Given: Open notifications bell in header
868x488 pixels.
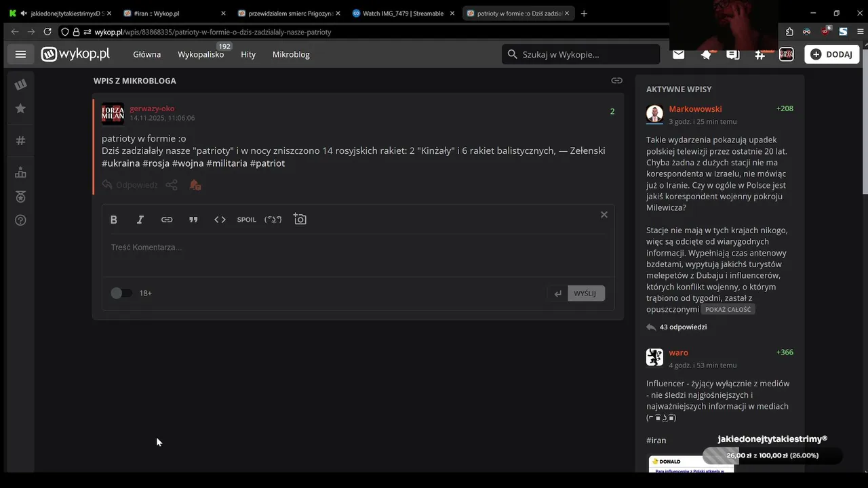Looking at the screenshot, I should (706, 54).
